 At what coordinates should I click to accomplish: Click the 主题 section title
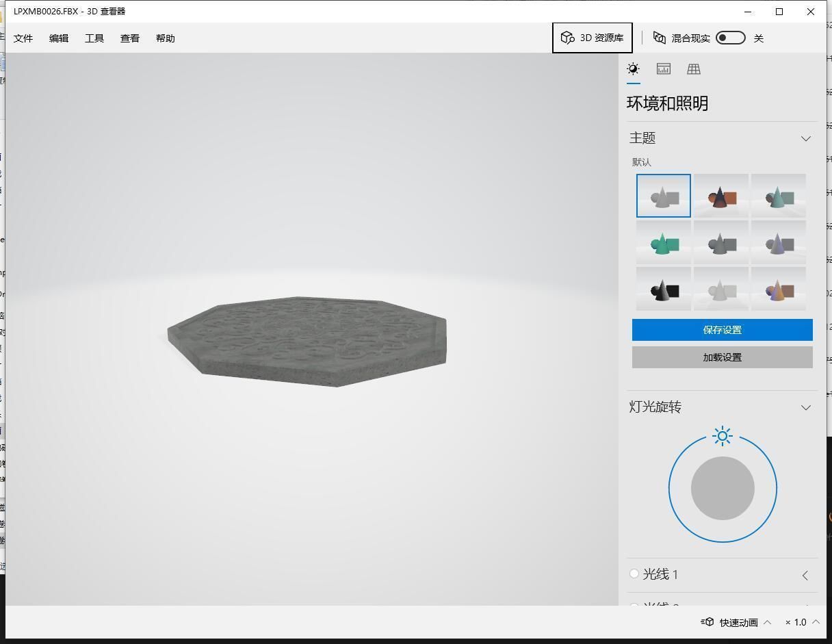pos(642,138)
